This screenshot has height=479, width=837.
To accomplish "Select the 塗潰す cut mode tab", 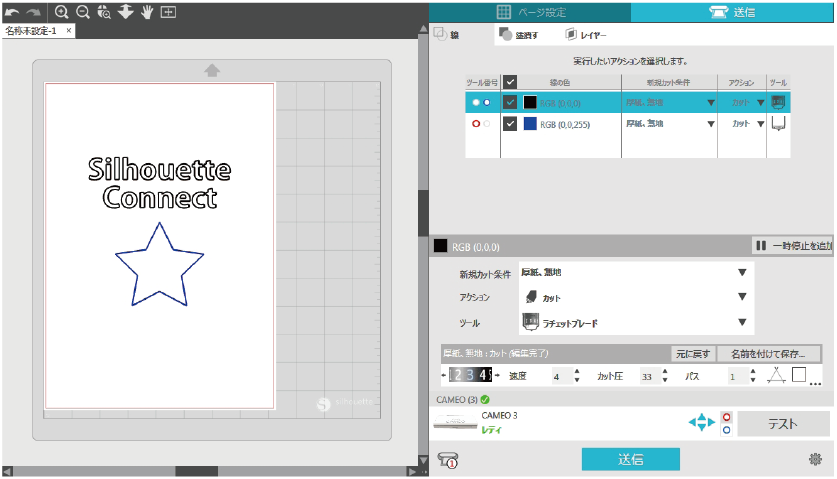I will (518, 35).
